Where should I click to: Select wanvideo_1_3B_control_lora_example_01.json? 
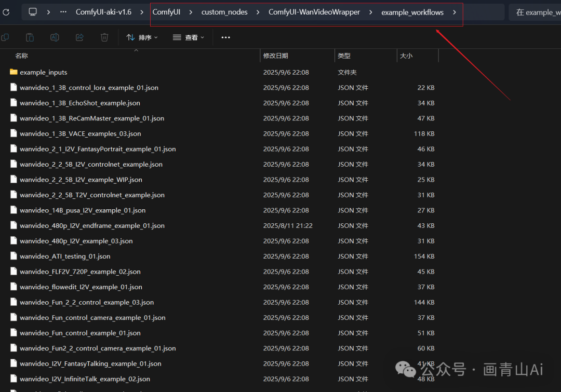89,88
